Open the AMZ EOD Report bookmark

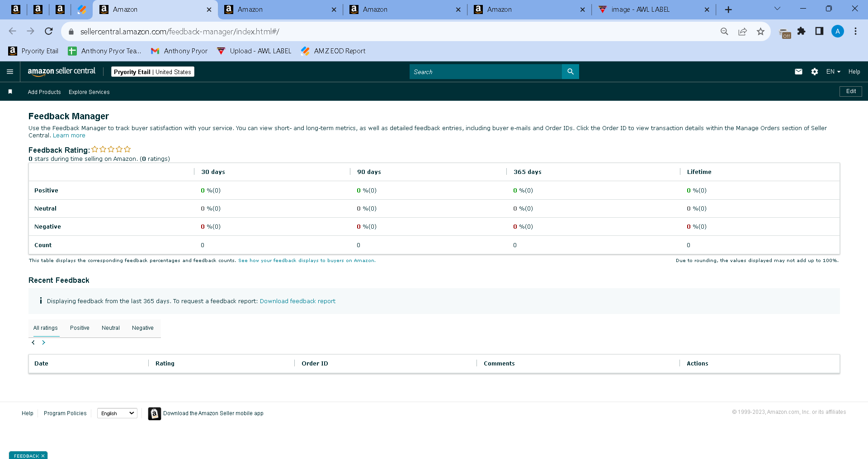click(x=333, y=51)
